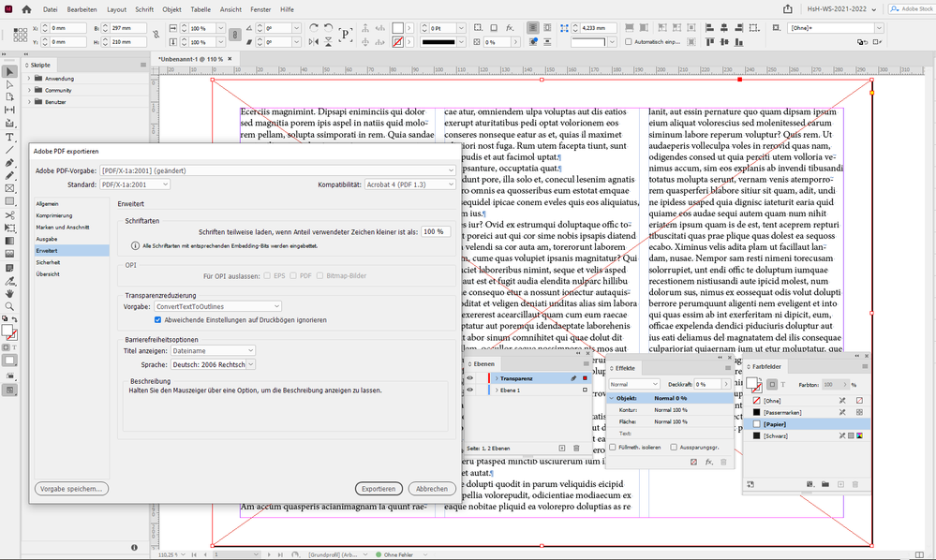Select the Scissors tool
Viewport: 936px width, 560px height.
coord(9,214)
